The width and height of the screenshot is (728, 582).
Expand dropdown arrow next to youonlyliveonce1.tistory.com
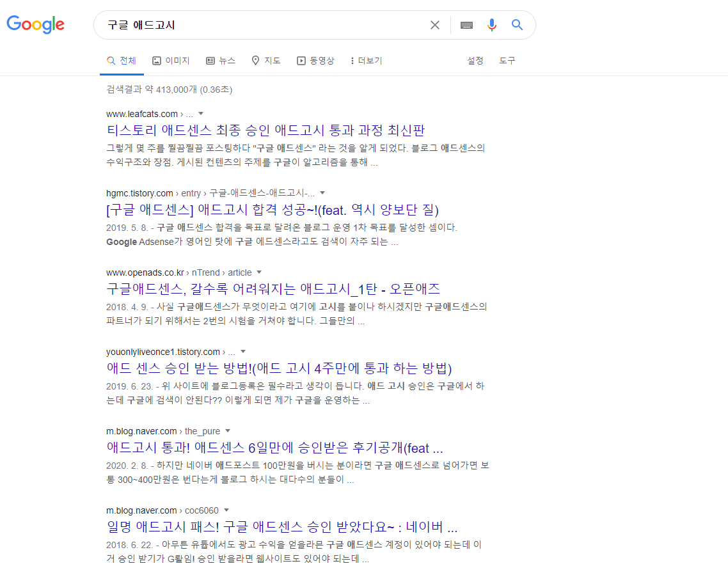click(243, 352)
